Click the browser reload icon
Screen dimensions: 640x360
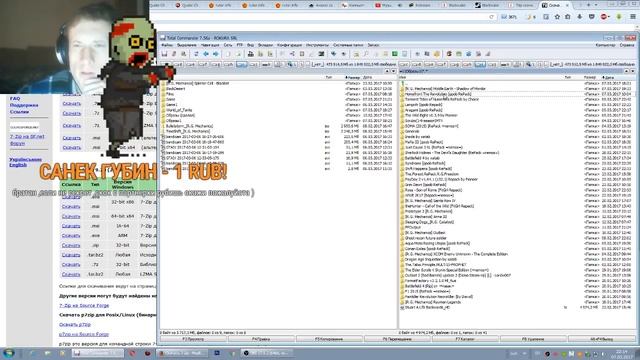pos(491,17)
